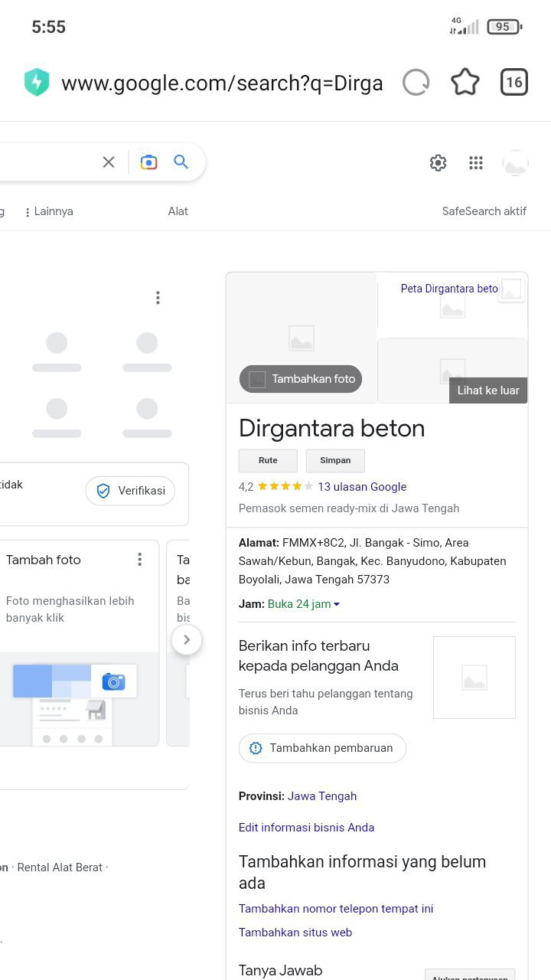Expand the Buka 24 jam hours dropdown

pos(304,604)
